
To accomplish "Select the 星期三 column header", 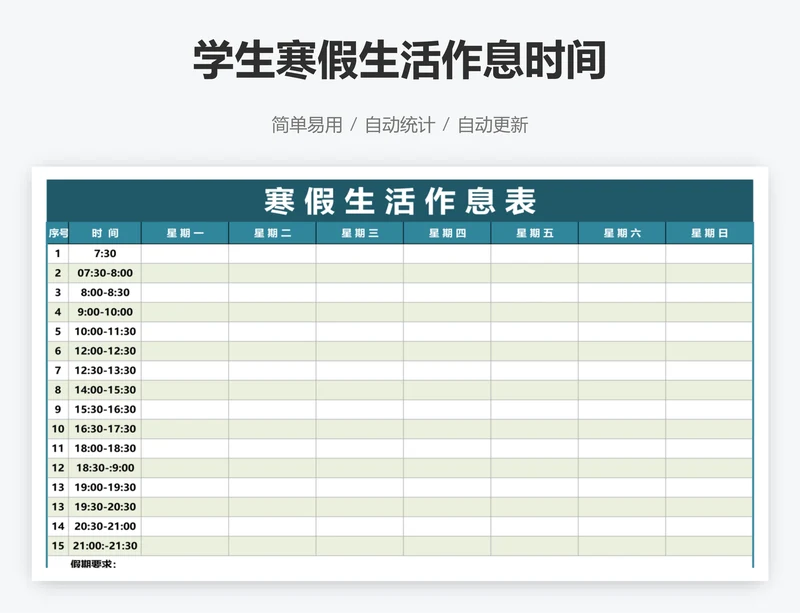I will pyautogui.click(x=360, y=233).
